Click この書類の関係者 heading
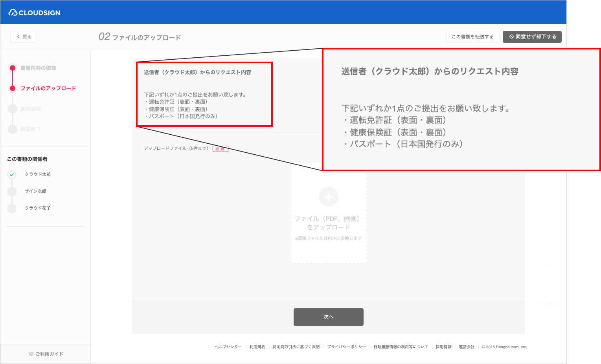This screenshot has height=364, width=601. point(27,159)
